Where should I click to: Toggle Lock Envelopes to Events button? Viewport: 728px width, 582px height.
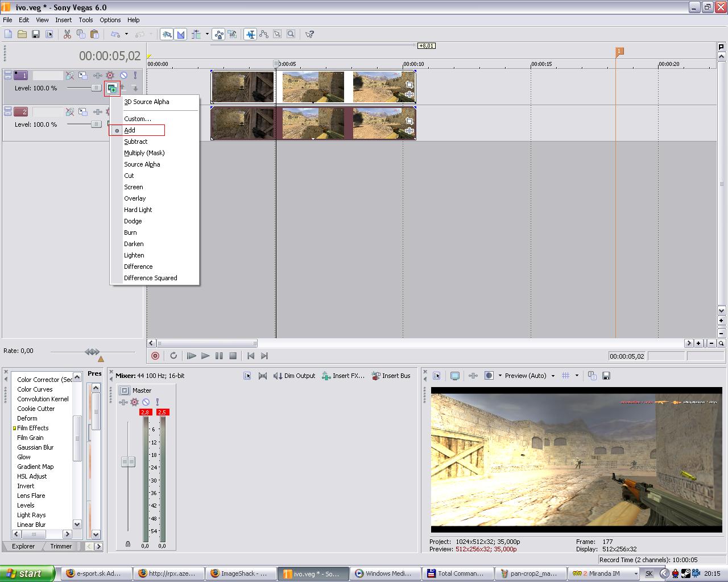[219, 34]
